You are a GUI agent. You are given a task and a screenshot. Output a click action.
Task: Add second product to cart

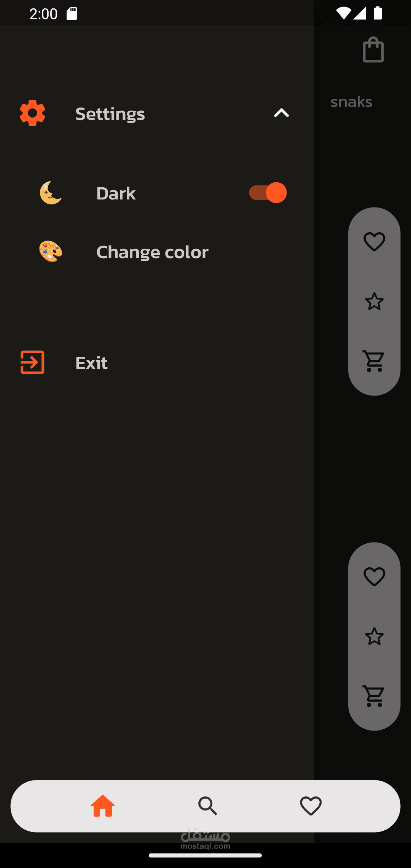(x=374, y=696)
